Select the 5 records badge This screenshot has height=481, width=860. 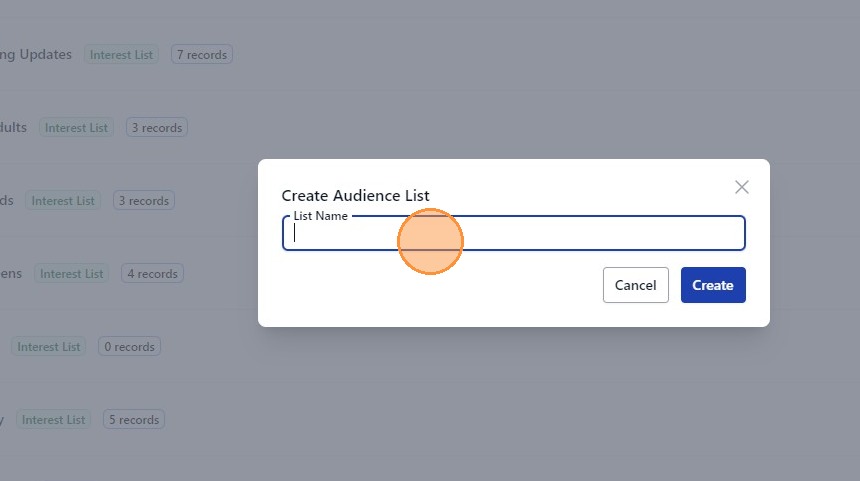(x=134, y=420)
